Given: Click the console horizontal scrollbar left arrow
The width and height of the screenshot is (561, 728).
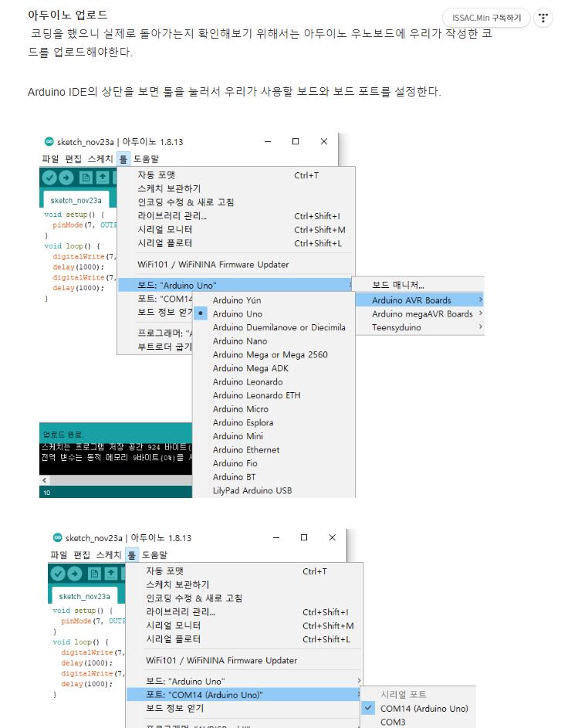Looking at the screenshot, I should (x=43, y=479).
